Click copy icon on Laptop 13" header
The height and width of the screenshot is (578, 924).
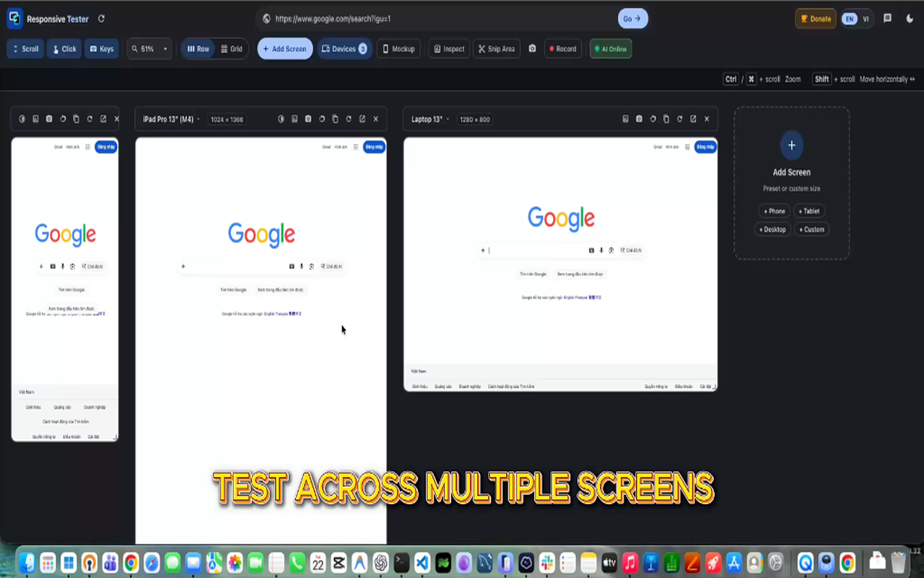(x=666, y=119)
